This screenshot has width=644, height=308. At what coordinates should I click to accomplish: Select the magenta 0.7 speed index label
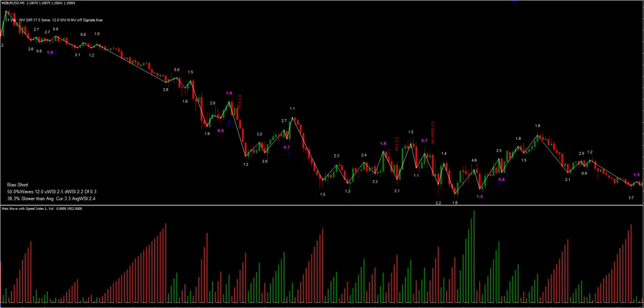[287, 147]
